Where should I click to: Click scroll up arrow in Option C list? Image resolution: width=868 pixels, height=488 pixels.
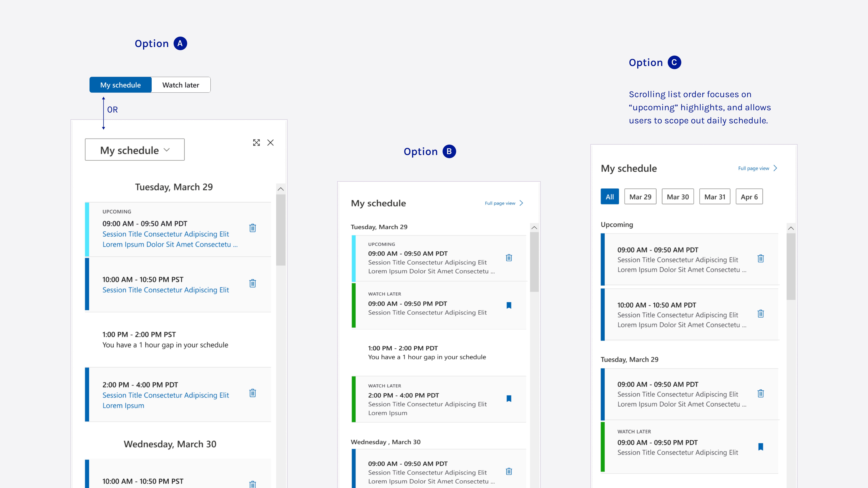791,228
